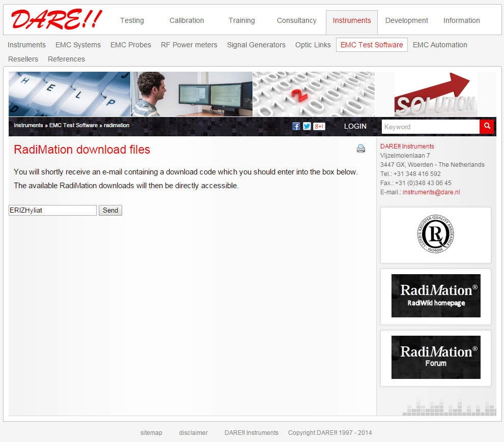Click the DARE!! logo

(56, 20)
